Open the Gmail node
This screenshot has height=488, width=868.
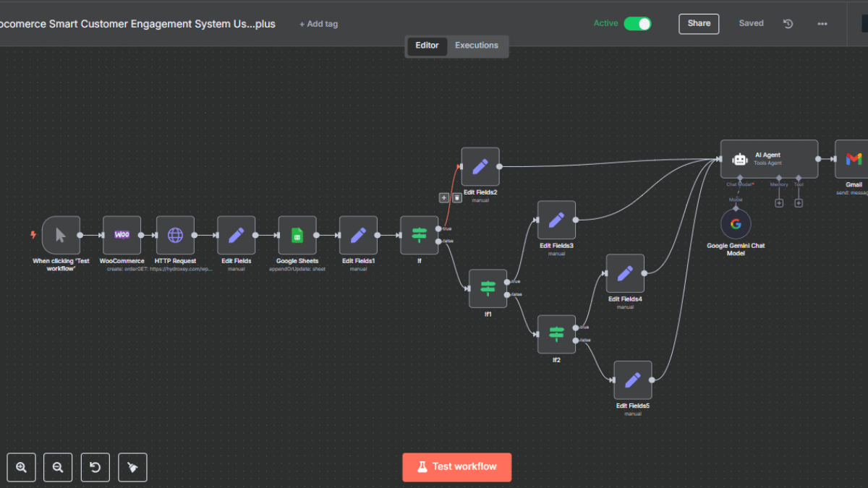pos(854,159)
